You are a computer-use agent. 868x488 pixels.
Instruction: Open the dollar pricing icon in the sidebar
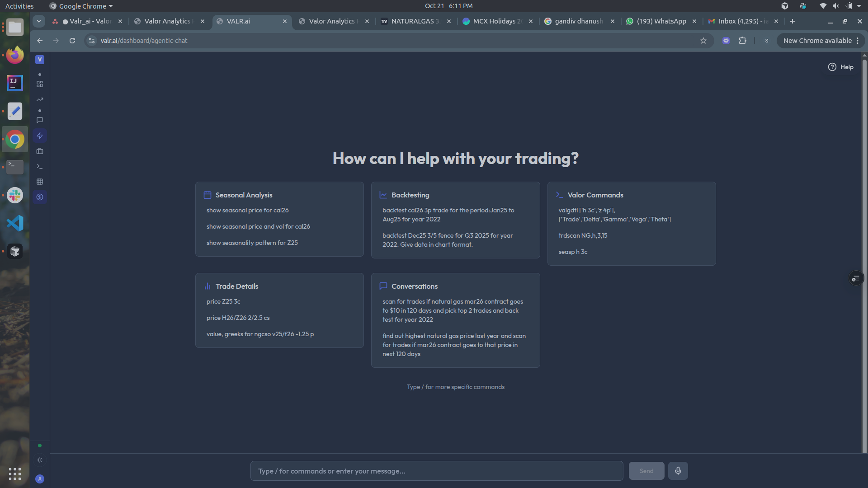coord(40,197)
